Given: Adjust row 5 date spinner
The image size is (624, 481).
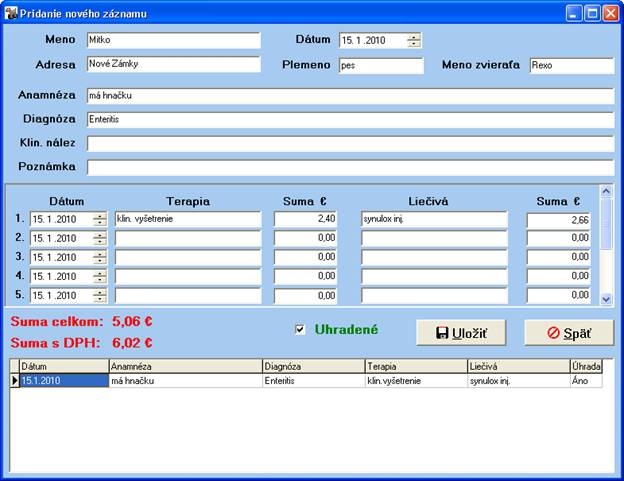Looking at the screenshot, I should (99, 296).
